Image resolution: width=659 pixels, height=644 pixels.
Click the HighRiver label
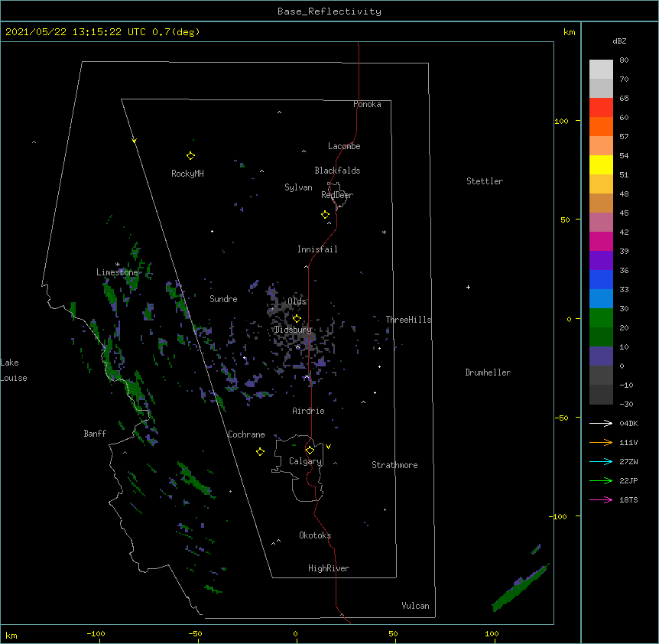click(329, 568)
